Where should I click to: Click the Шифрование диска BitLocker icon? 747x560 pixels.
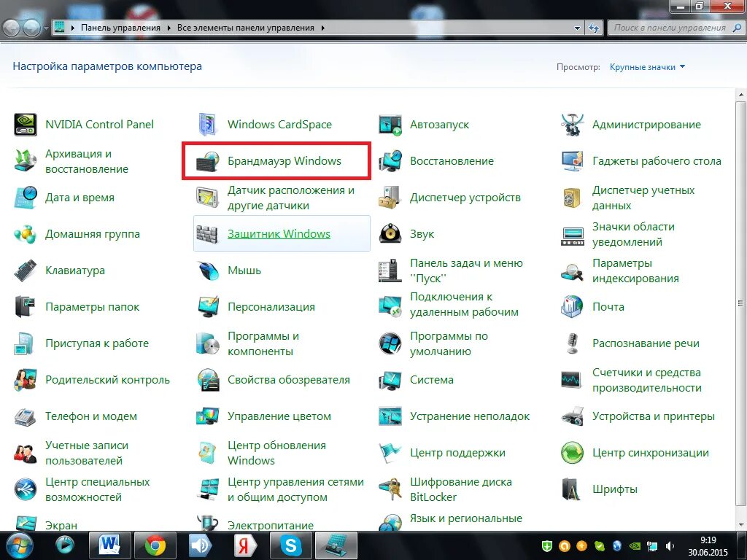tap(390, 489)
